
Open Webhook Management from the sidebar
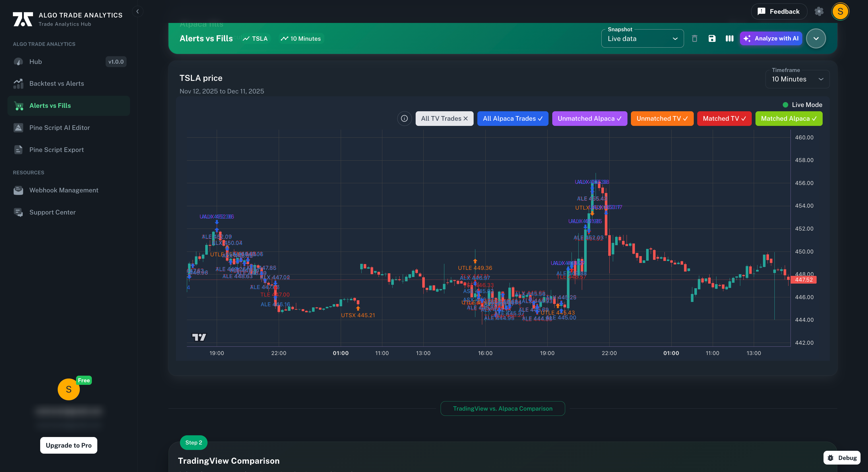(63, 190)
